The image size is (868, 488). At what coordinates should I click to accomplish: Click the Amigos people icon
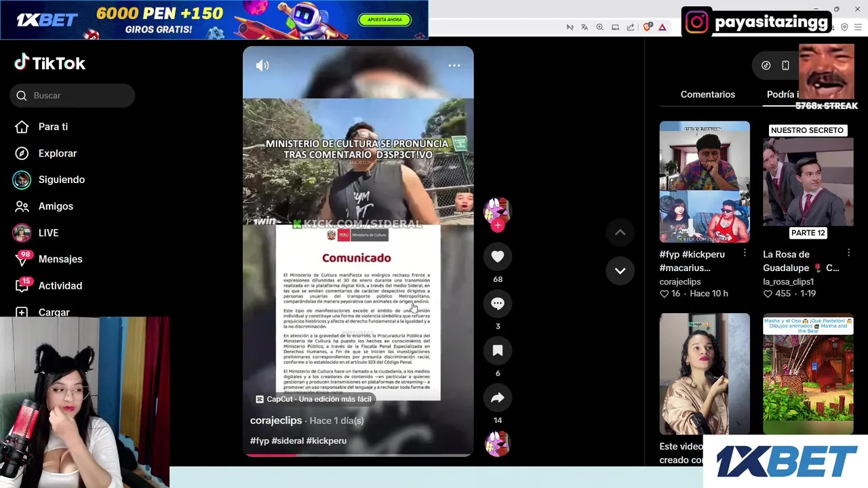coord(22,206)
